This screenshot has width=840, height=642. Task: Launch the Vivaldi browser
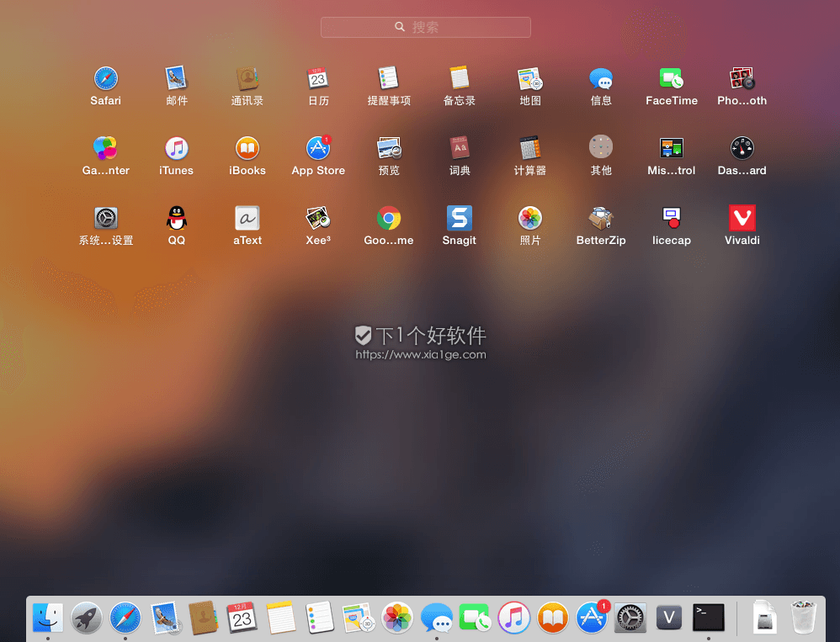coord(742,219)
